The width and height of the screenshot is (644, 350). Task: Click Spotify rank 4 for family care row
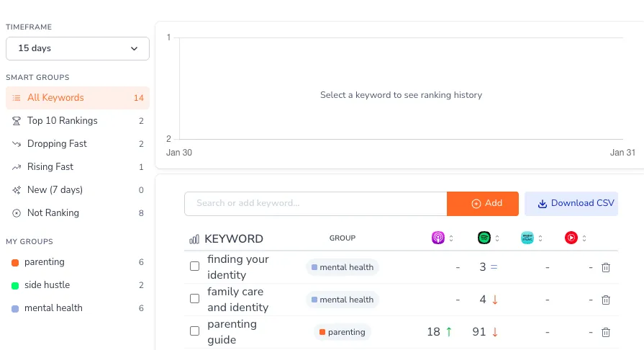click(483, 300)
